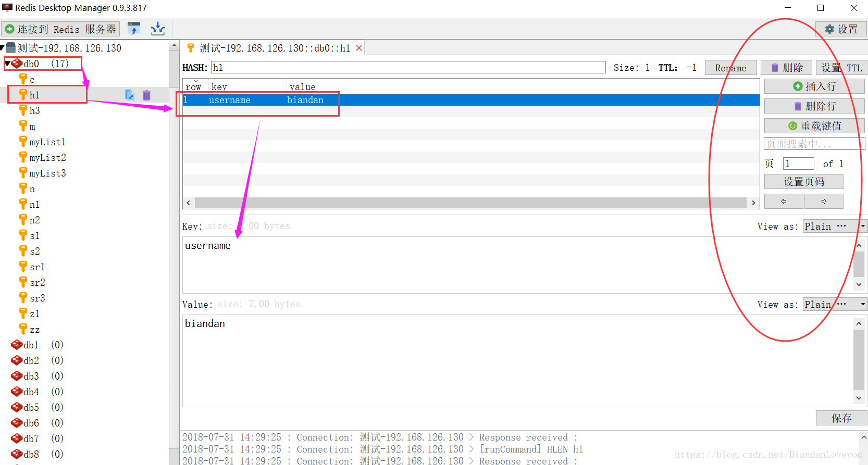The height and width of the screenshot is (465, 868).
Task: Click the db0 (17) database icon
Action: 17,64
